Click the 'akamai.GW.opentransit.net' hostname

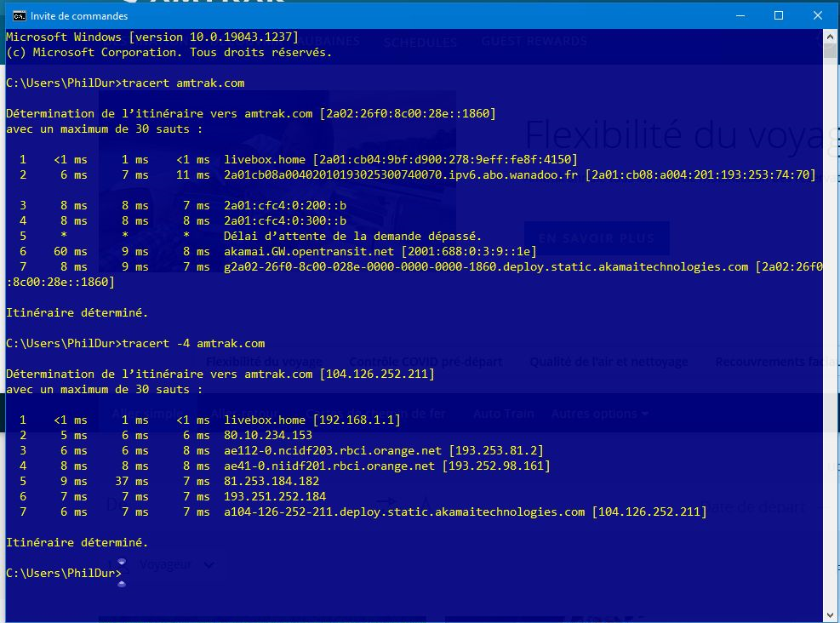click(x=309, y=251)
